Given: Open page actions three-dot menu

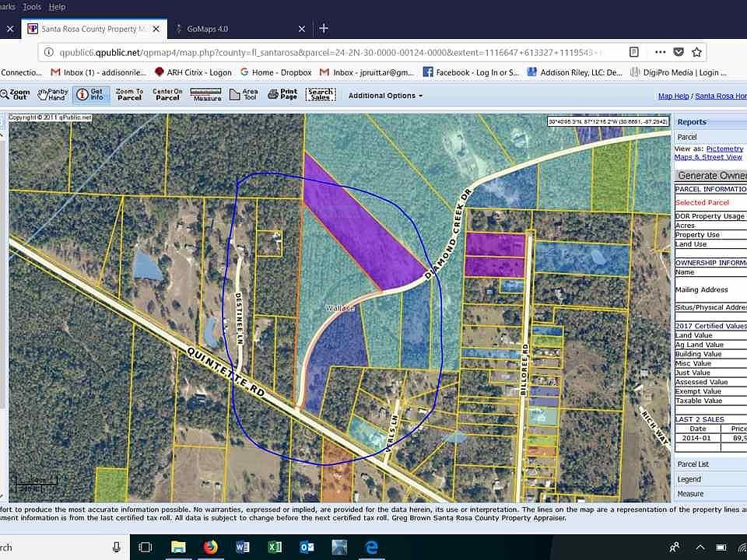Looking at the screenshot, I should 661,52.
